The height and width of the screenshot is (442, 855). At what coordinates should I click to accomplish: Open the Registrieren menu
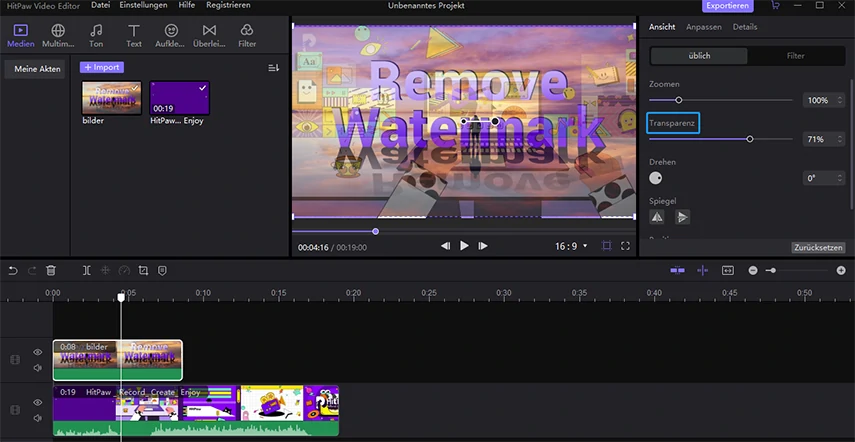[228, 5]
